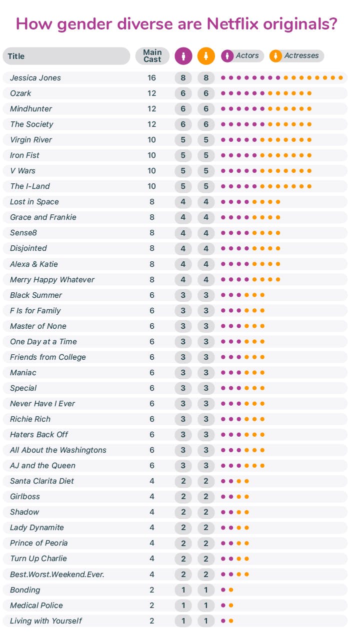Select the Jessica Jones row title
The image size is (350, 644).
click(35, 78)
